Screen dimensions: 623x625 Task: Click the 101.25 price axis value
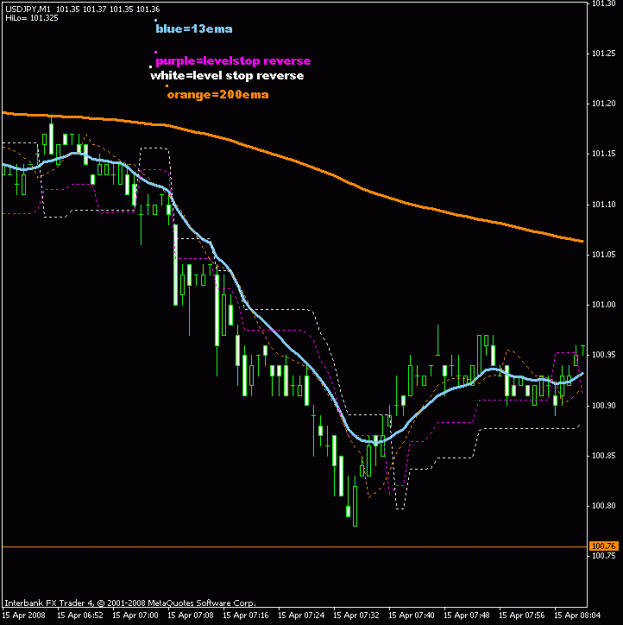(x=604, y=53)
